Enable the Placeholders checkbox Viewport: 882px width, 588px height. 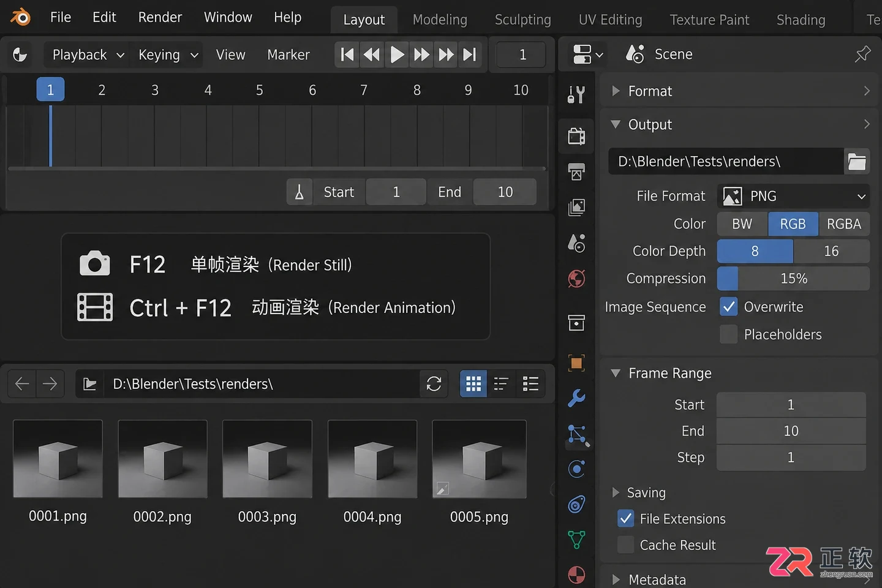click(x=729, y=334)
